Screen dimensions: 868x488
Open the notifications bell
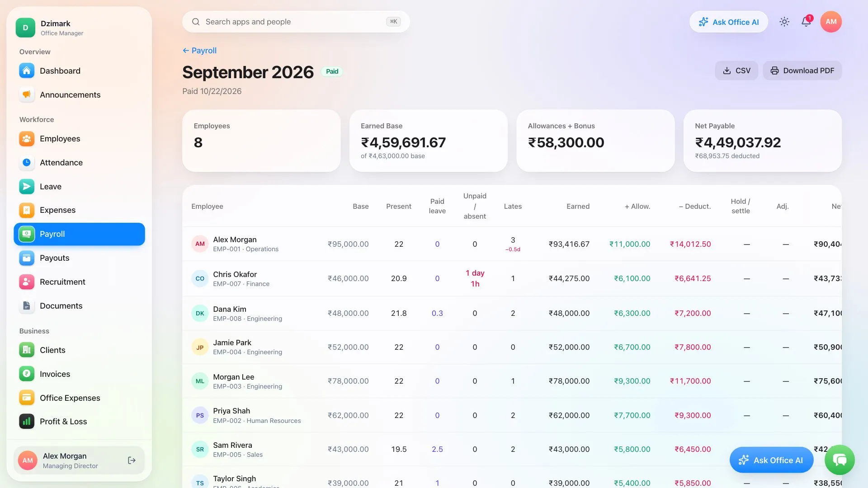pos(806,22)
